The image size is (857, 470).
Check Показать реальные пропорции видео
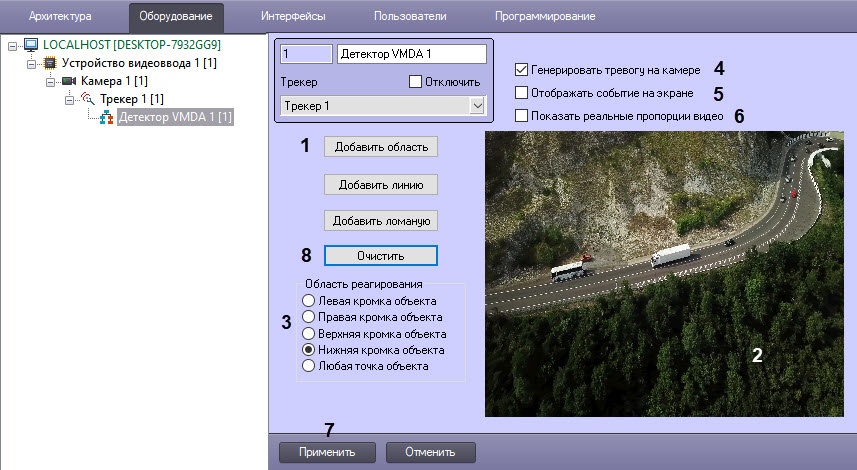520,116
